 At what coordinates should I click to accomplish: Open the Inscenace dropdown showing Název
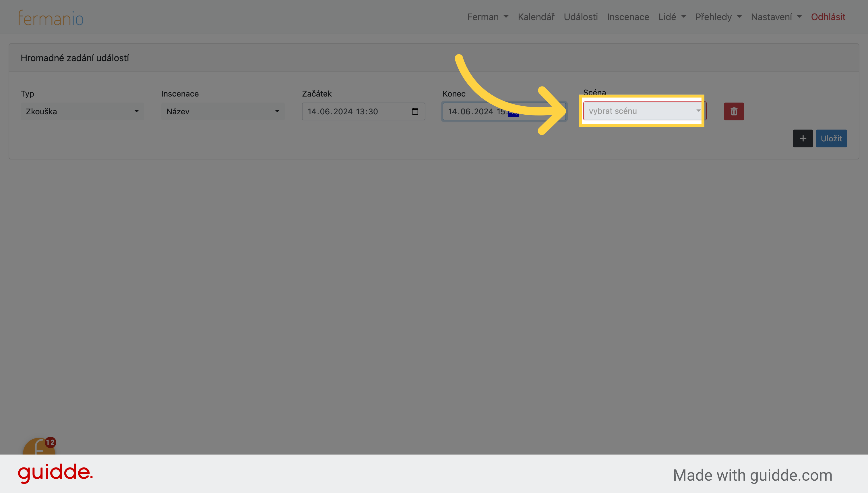tap(222, 111)
